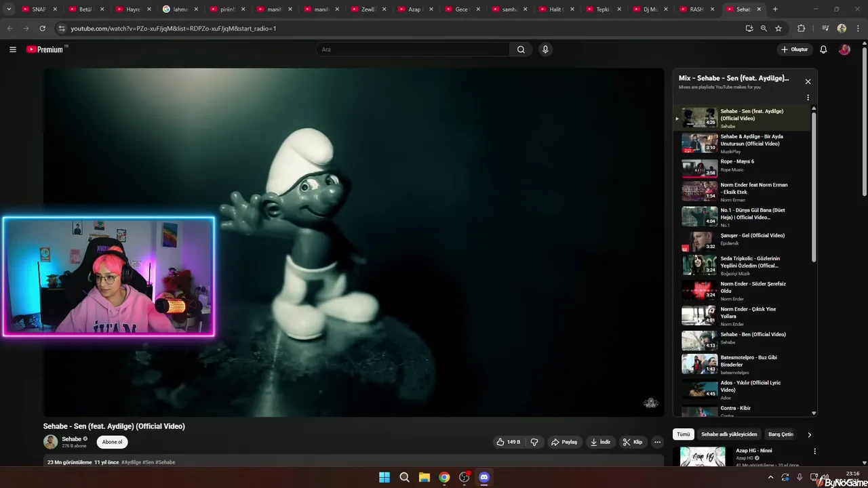Click the #Aydilge hashtag link
This screenshot has width=868, height=488.
132,462
